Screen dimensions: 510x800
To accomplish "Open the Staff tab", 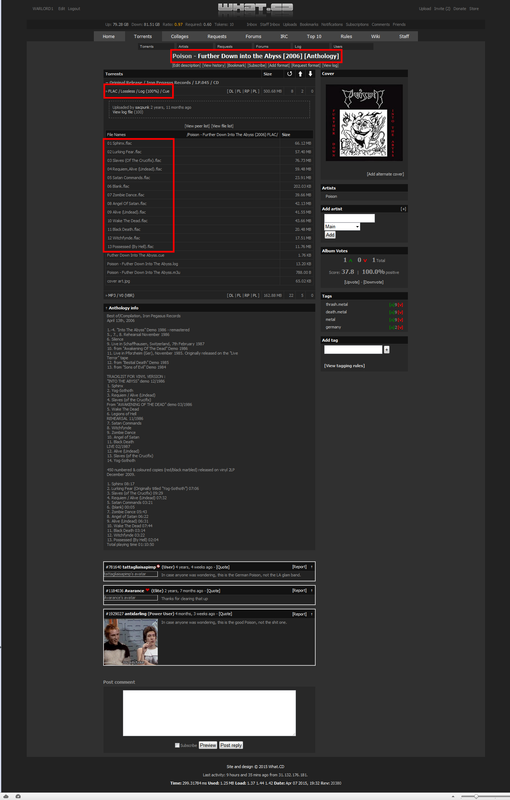I will pyautogui.click(x=404, y=36).
